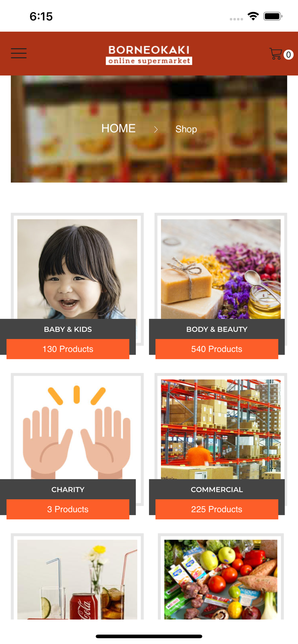Open the shopping cart
The image size is (298, 644).
coord(276,54)
